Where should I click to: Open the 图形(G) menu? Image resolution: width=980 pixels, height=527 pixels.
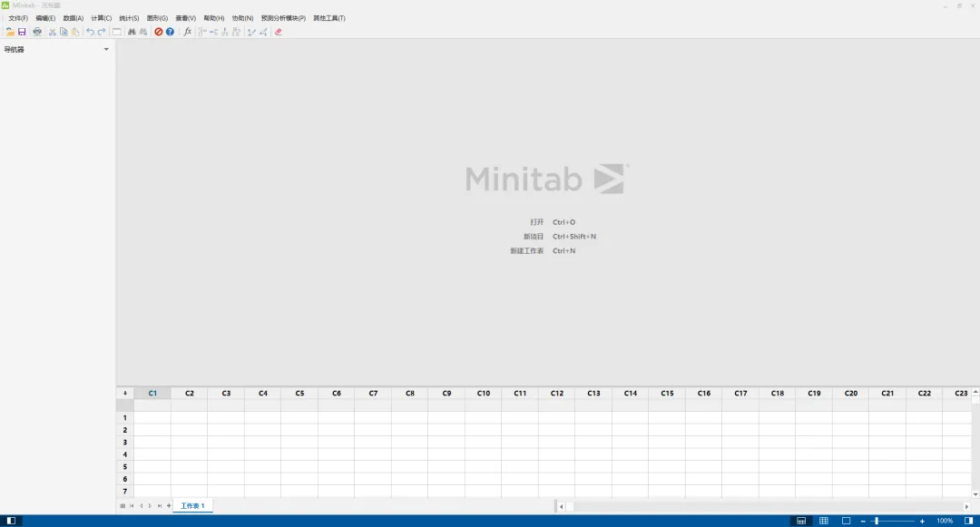[157, 18]
